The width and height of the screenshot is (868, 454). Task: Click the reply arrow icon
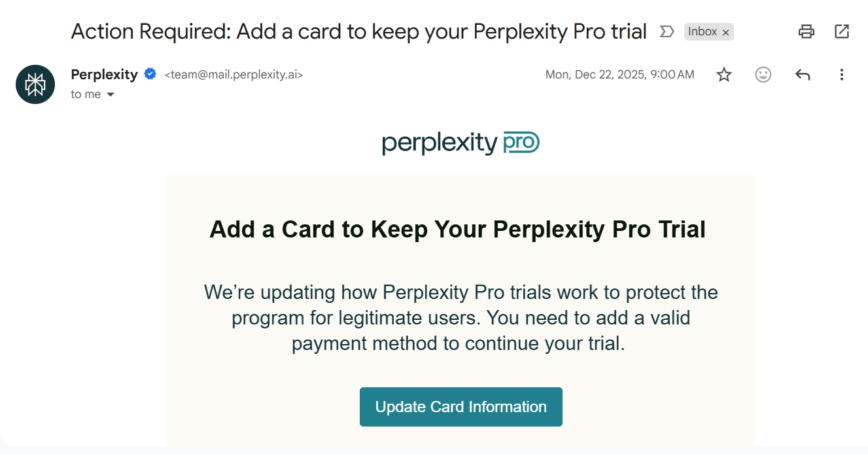(x=803, y=75)
